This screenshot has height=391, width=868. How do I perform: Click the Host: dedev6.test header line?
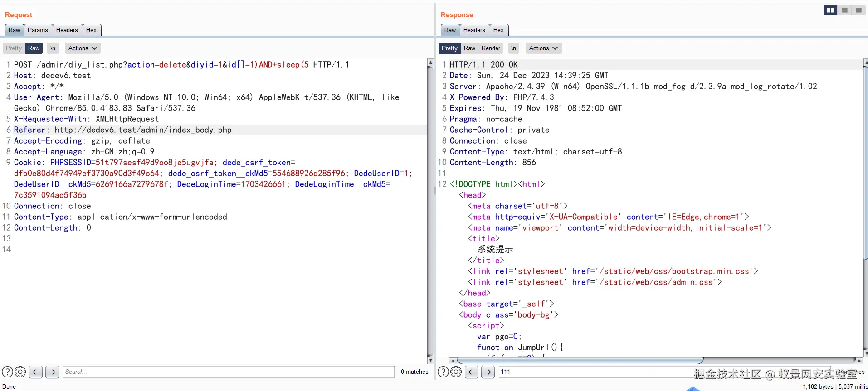point(52,76)
